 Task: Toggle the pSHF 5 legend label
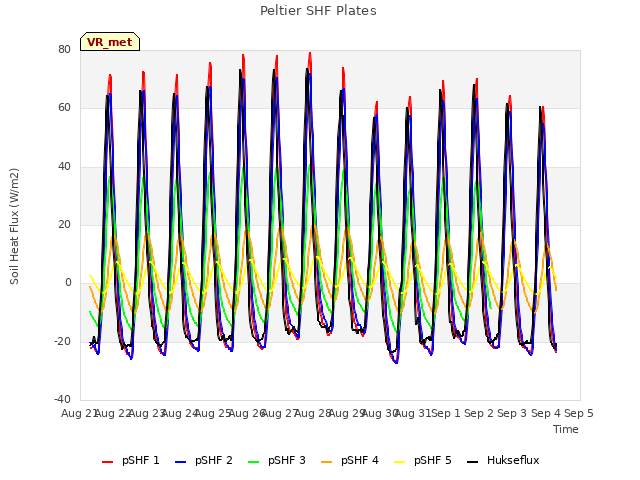(433, 460)
